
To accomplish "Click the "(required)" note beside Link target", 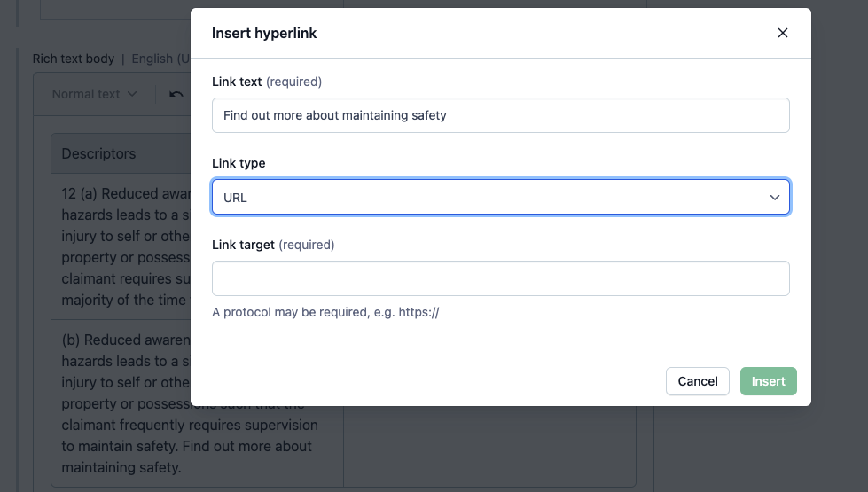I will 306,245.
